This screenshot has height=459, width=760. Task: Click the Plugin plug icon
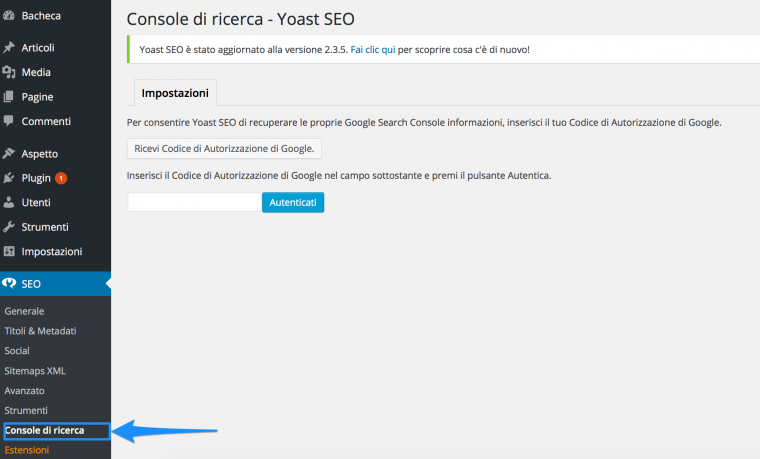(x=9, y=178)
